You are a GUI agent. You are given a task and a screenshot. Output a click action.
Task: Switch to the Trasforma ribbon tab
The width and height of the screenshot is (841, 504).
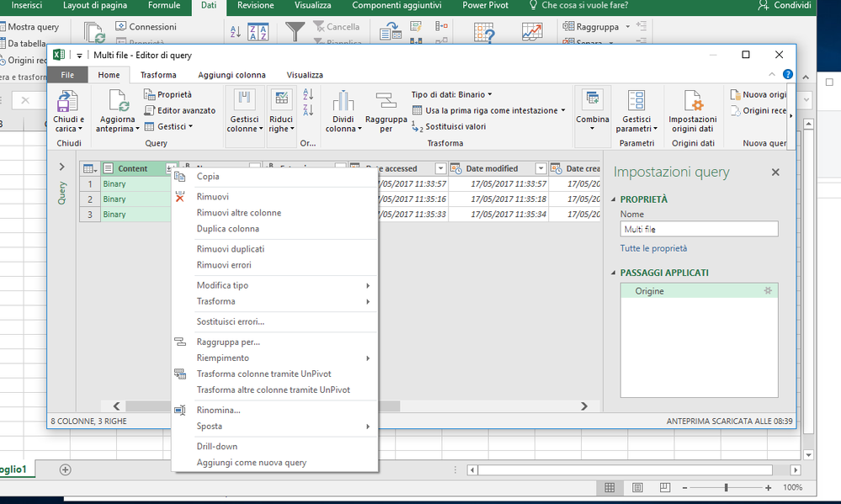tap(158, 75)
